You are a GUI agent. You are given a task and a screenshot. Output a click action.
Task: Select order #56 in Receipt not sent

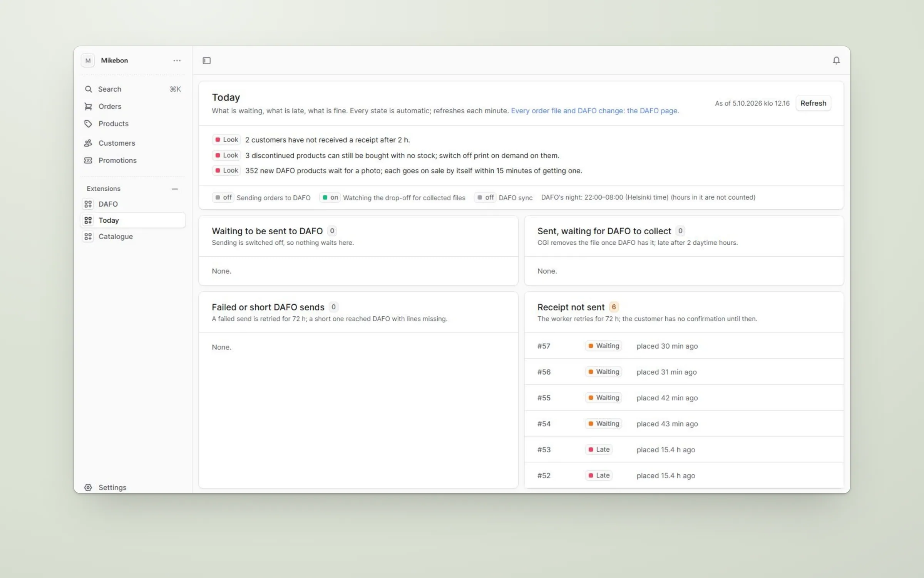point(684,372)
